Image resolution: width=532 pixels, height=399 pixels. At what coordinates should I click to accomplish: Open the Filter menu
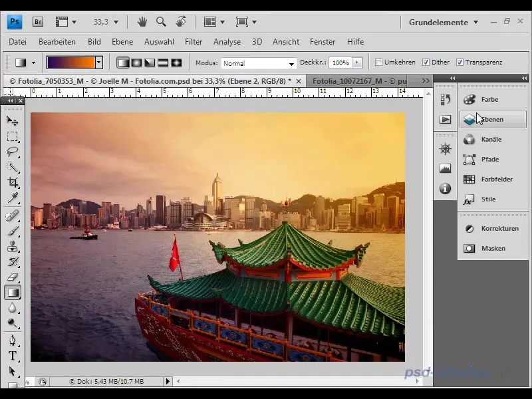194,42
